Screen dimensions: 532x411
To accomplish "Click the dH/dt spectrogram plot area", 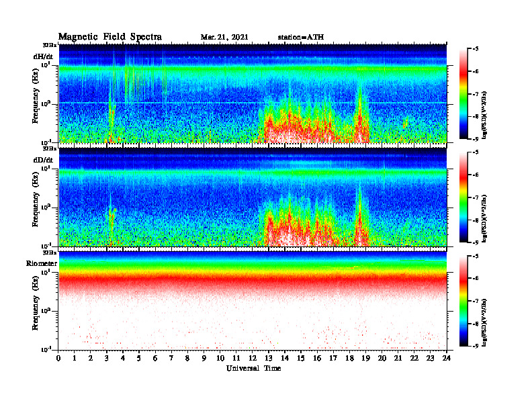I will point(253,93).
